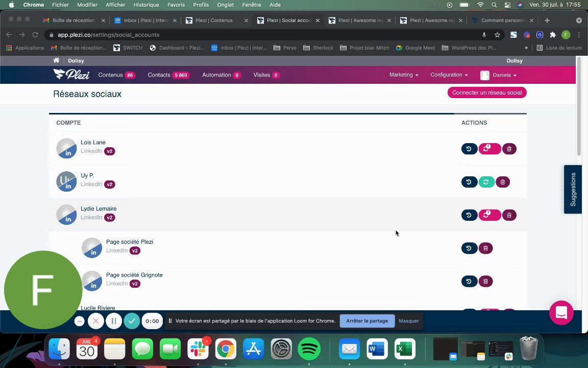
Task: Click Lois Lane account name
Action: [x=93, y=142]
